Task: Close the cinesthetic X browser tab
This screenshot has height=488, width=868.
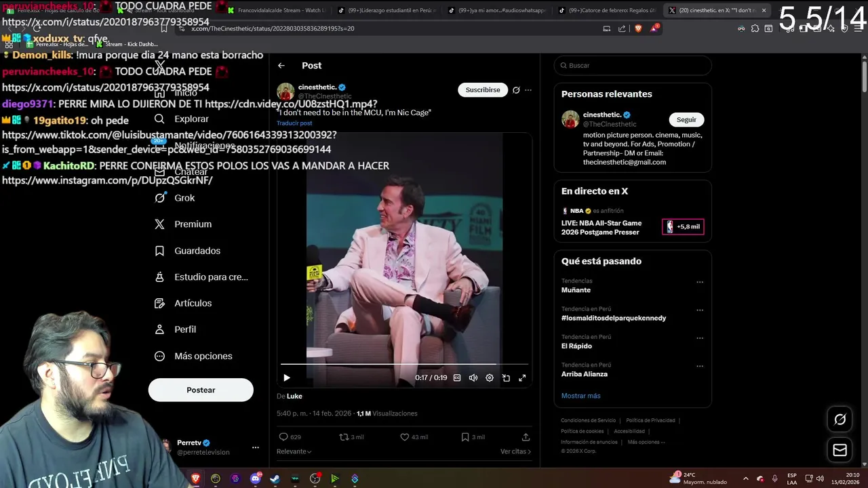Action: click(764, 10)
